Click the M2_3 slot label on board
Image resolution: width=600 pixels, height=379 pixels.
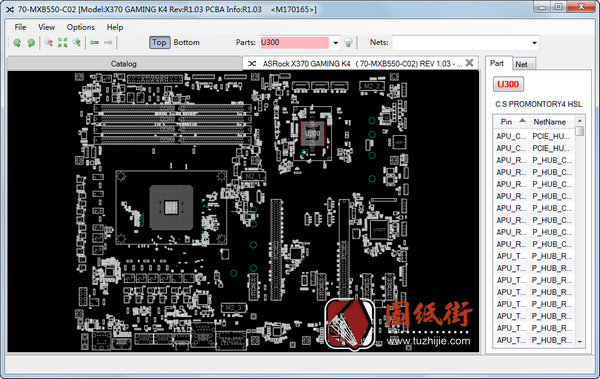[233, 307]
